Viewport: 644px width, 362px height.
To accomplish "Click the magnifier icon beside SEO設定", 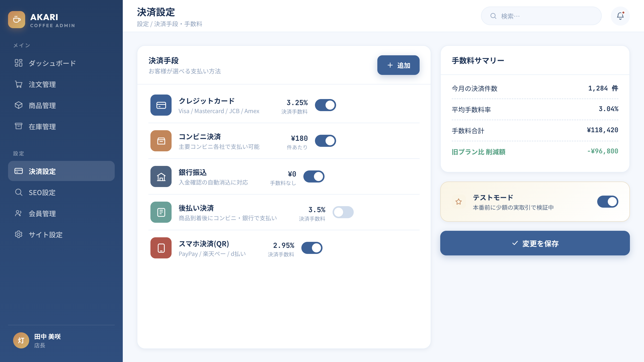I will point(19,192).
